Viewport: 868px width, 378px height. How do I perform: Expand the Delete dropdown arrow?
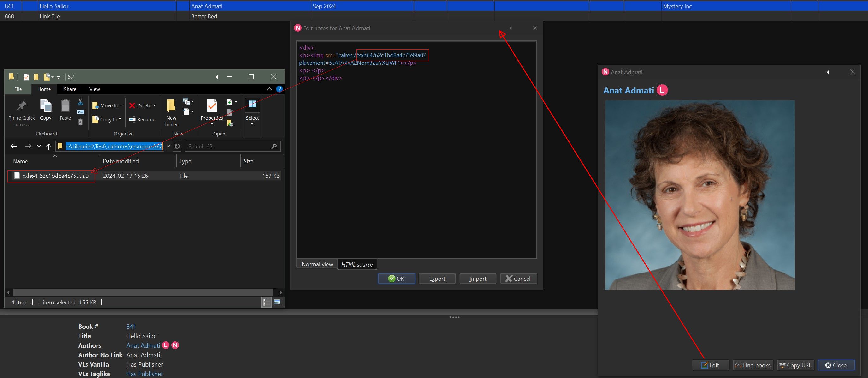[154, 105]
